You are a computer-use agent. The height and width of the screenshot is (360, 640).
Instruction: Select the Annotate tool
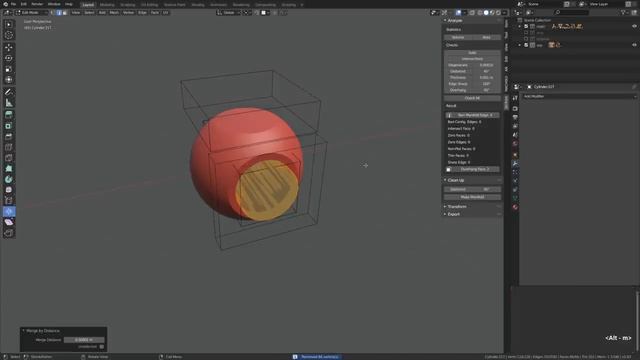(x=9, y=92)
